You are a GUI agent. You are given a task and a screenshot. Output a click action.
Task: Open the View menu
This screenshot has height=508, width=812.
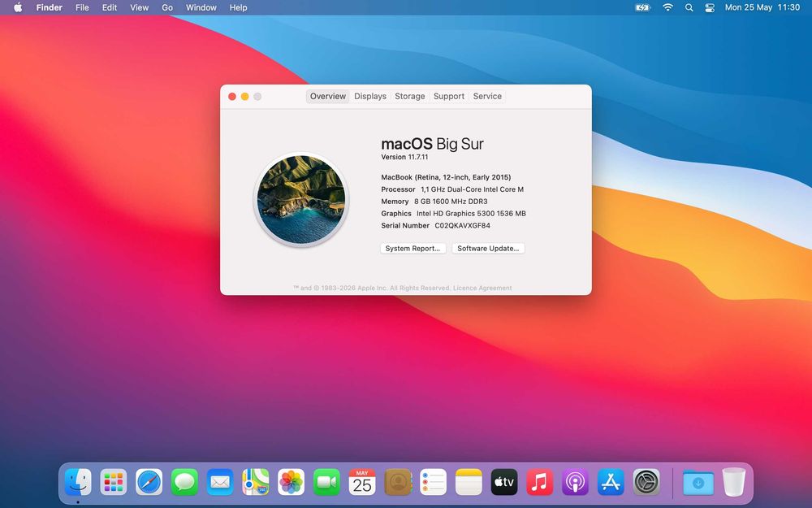140,7
